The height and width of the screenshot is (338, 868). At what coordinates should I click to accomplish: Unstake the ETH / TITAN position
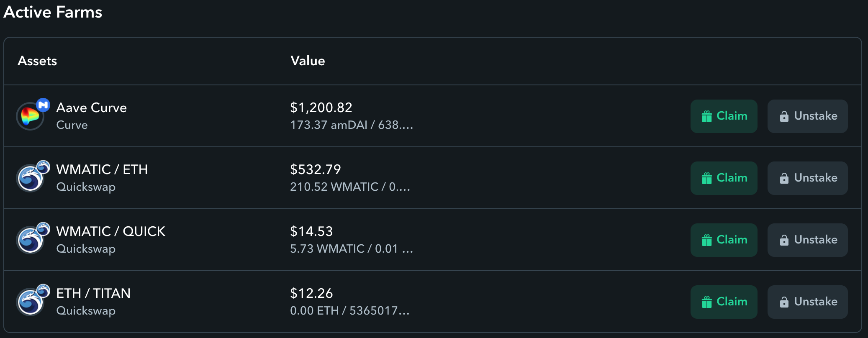point(808,302)
